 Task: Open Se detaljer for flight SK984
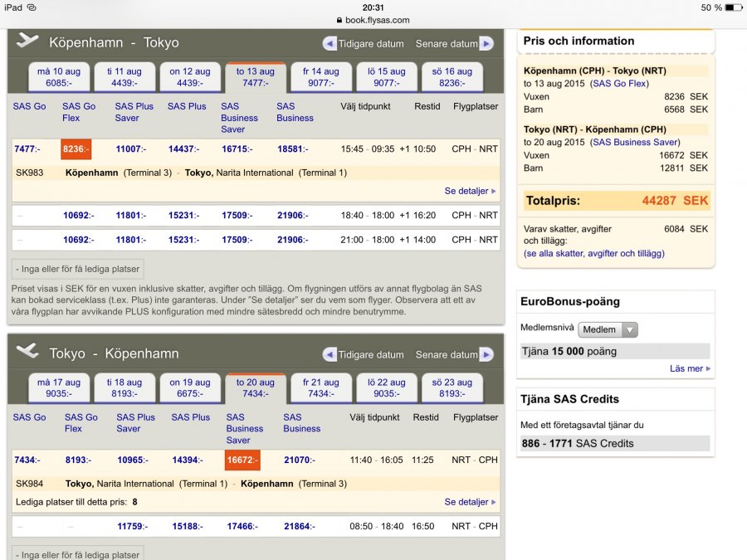[471, 502]
